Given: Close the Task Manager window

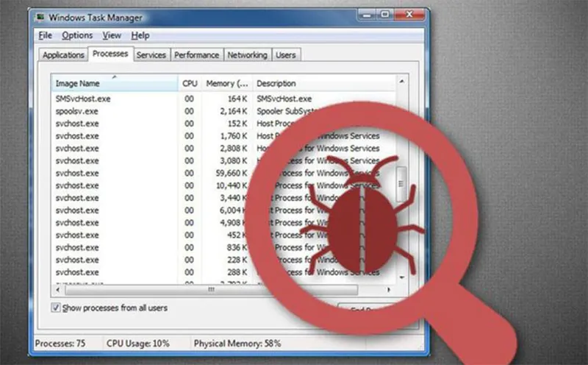Looking at the screenshot, I should pos(409,15).
